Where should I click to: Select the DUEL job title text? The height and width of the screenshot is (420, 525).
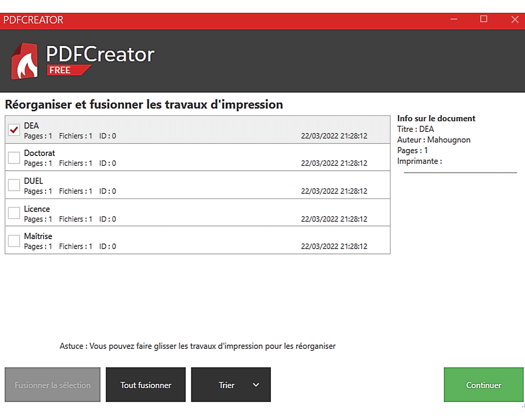pos(33,181)
